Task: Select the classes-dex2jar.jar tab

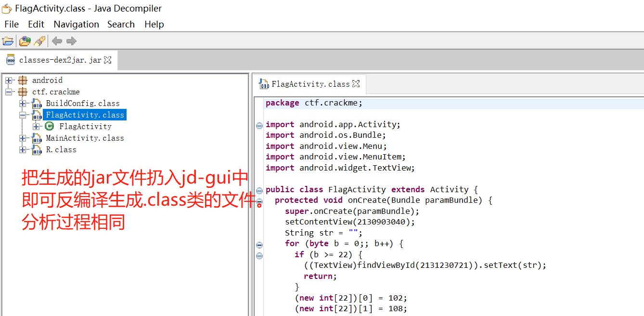Action: (x=60, y=60)
